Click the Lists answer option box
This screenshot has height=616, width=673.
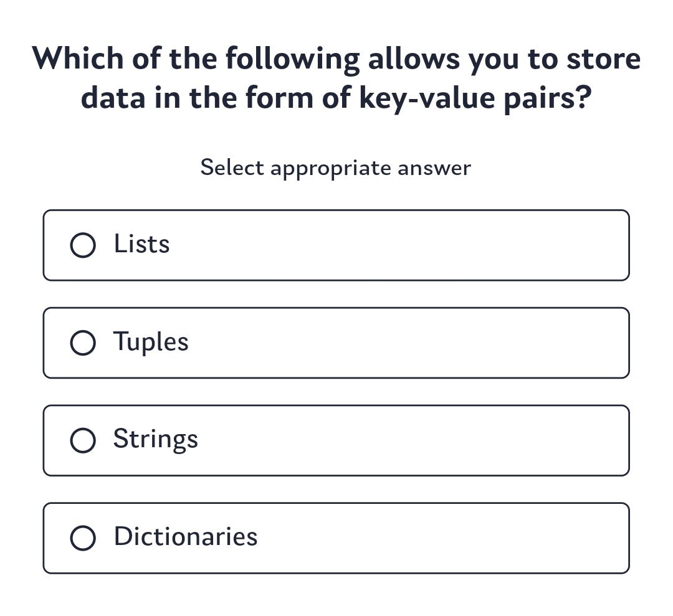pos(336,245)
